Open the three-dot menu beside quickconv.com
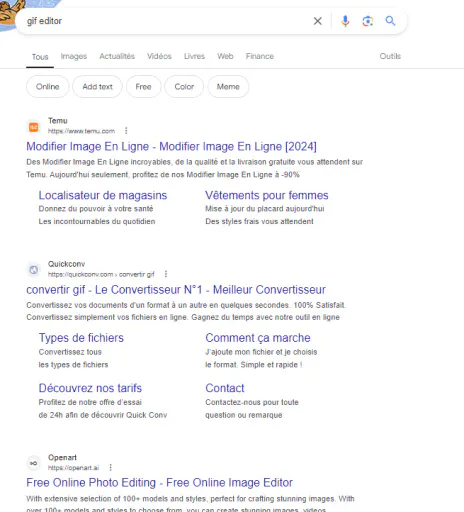 point(166,274)
